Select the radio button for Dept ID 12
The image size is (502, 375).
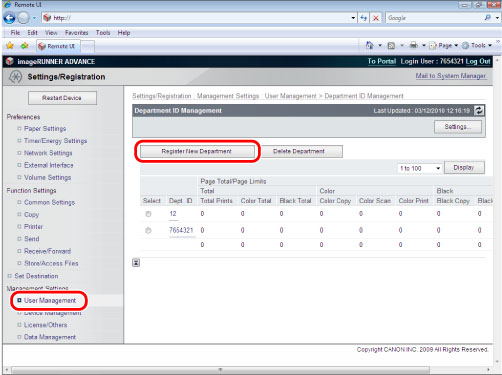click(x=148, y=214)
